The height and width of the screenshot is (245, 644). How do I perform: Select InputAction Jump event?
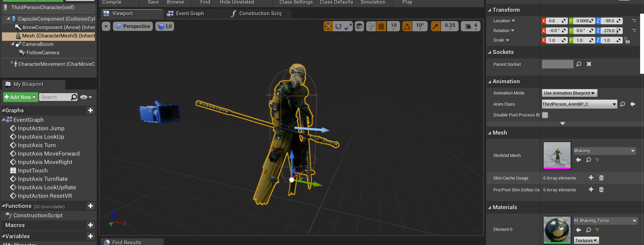click(41, 128)
